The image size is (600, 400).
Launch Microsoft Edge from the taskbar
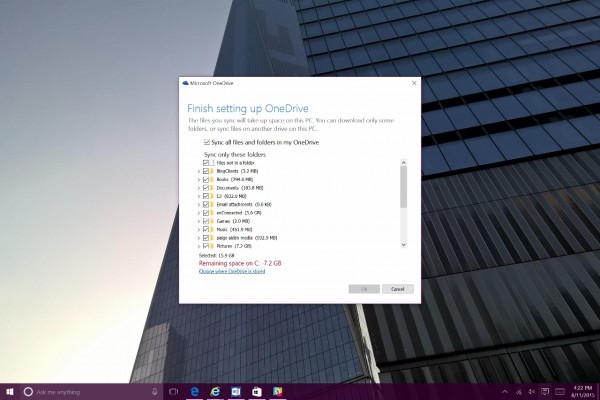[x=195, y=392]
